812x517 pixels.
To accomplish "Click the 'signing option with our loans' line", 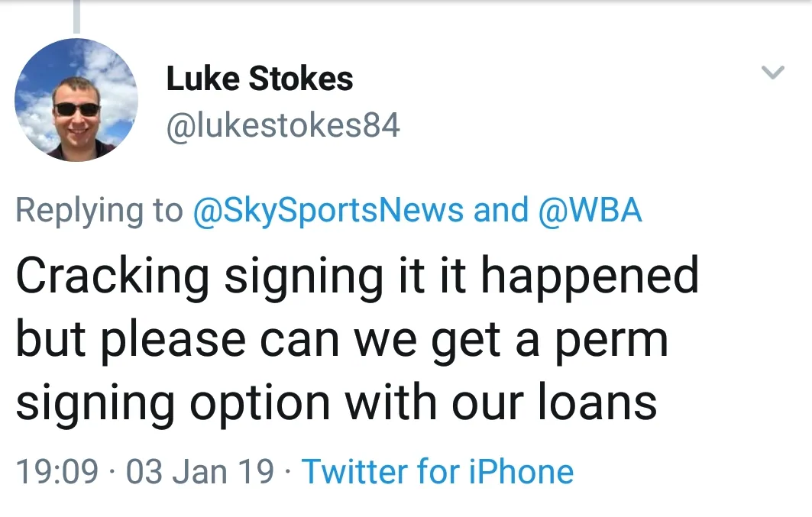I will pyautogui.click(x=336, y=402).
